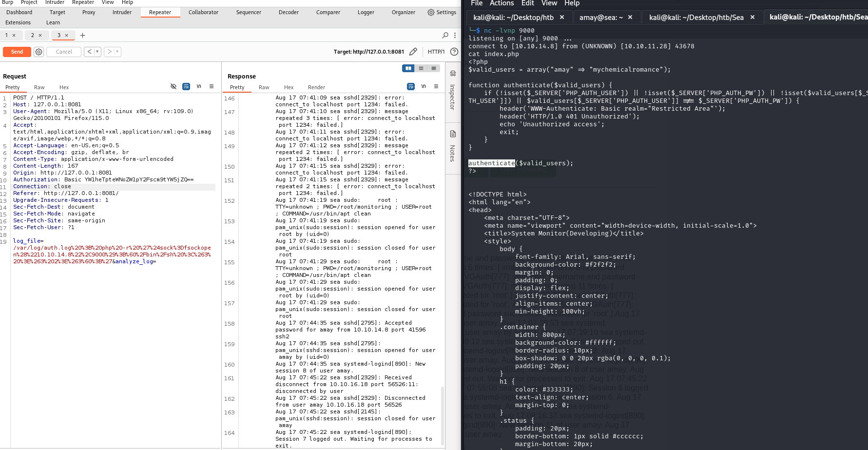This screenshot has height=450, width=868.
Task: Toggle show newline \n in Request panel
Action: pyautogui.click(x=199, y=86)
